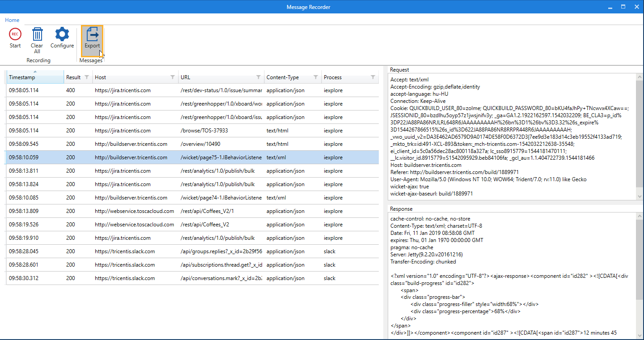Open the Result column filter dropdown
The height and width of the screenshot is (340, 644).
87,77
